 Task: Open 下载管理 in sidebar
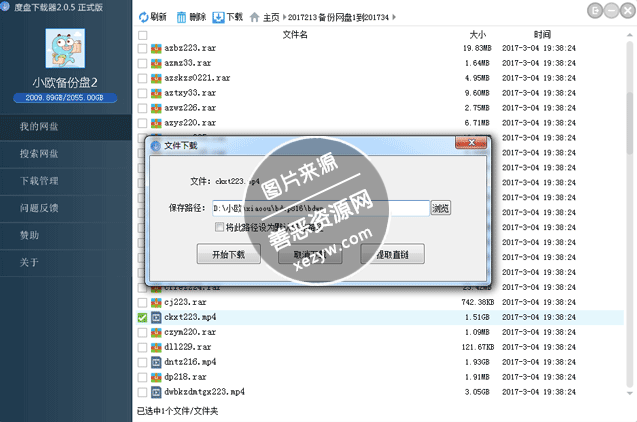(x=66, y=181)
